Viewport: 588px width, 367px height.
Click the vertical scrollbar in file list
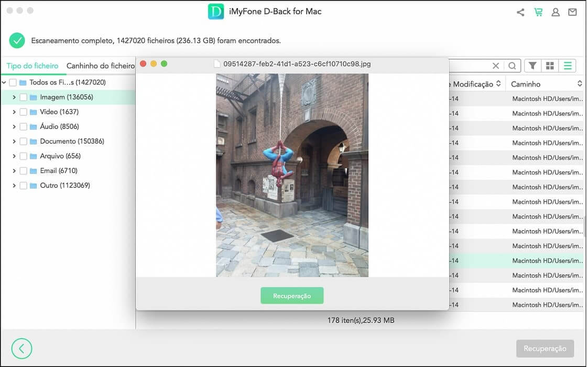[585, 226]
